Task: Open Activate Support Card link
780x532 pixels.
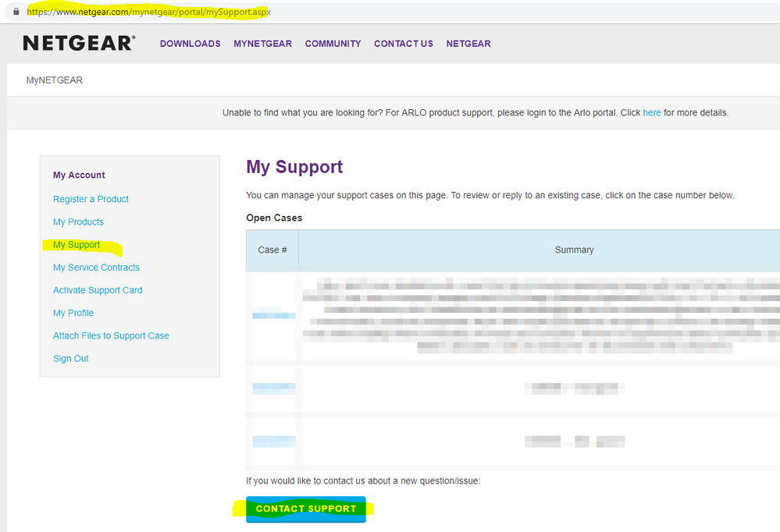Action: (98, 290)
